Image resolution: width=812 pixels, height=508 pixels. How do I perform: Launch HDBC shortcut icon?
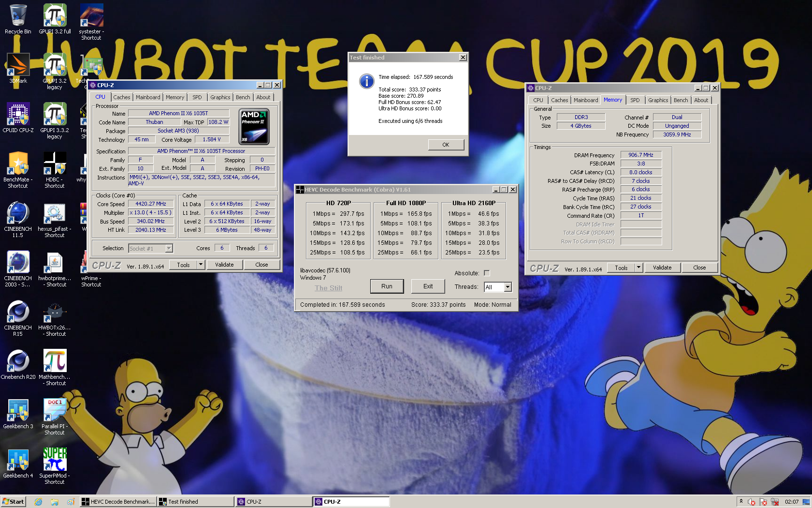(55, 170)
